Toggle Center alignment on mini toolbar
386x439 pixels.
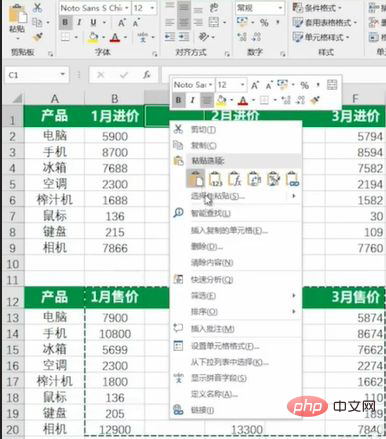coord(207,100)
